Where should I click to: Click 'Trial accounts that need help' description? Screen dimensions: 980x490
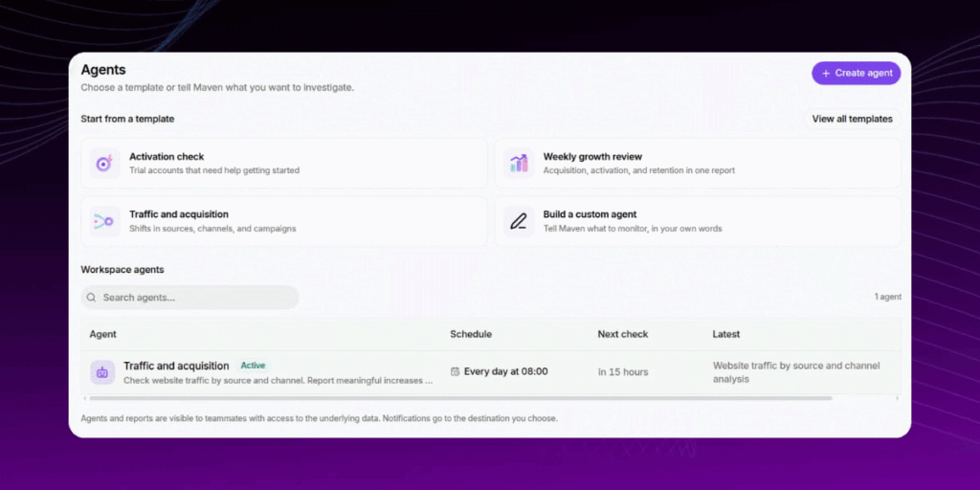coord(214,170)
